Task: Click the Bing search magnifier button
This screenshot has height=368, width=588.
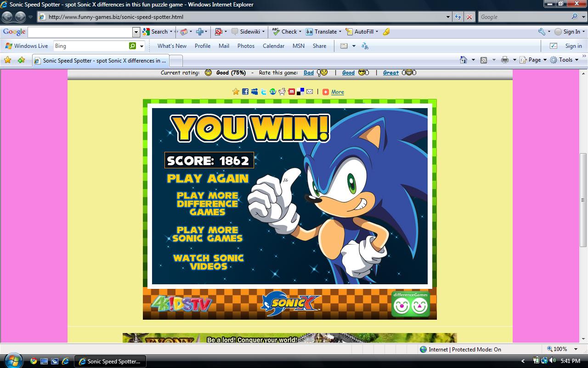Action: 132,46
